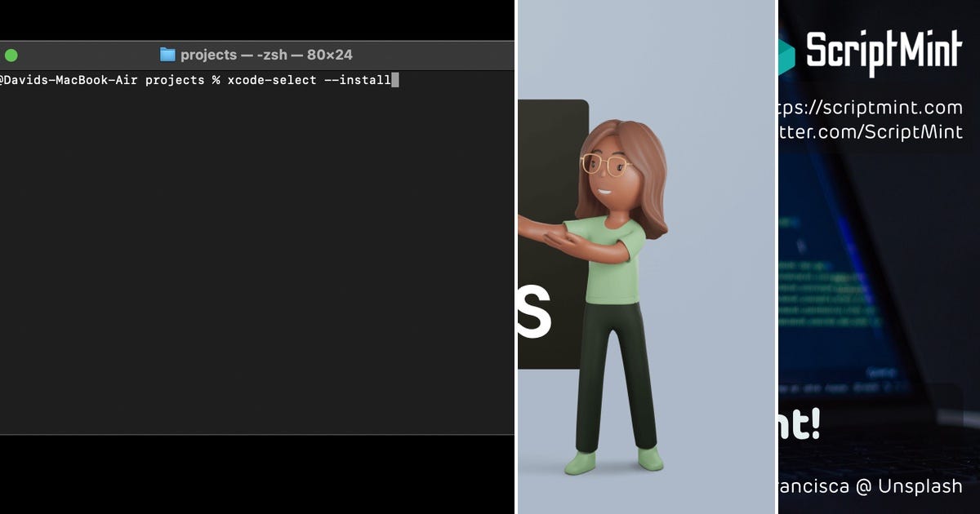The height and width of the screenshot is (514, 980).
Task: Click the "@ Unsplash" photo credit text
Action: [909, 485]
